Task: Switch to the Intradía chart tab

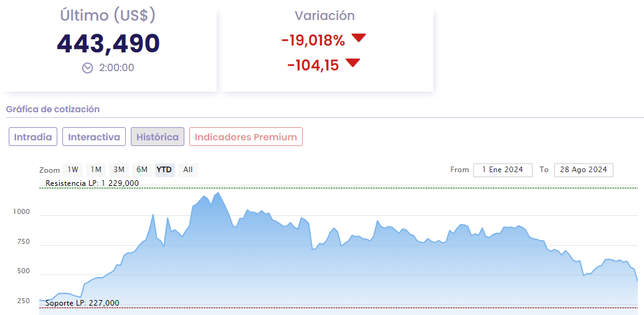Action: tap(33, 137)
